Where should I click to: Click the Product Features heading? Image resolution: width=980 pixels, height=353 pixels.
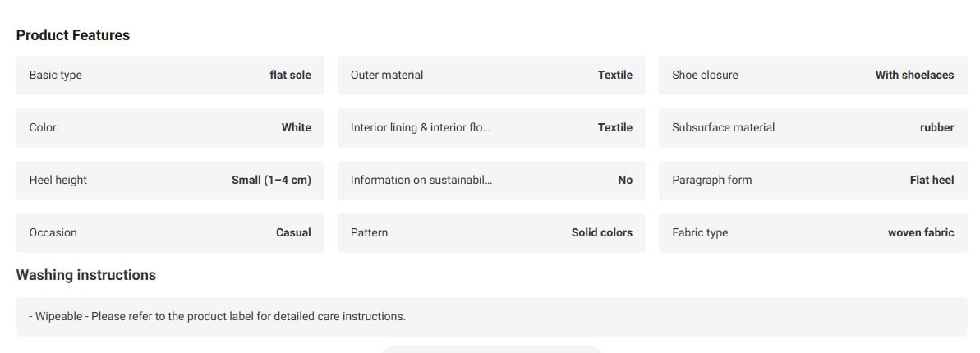click(73, 35)
